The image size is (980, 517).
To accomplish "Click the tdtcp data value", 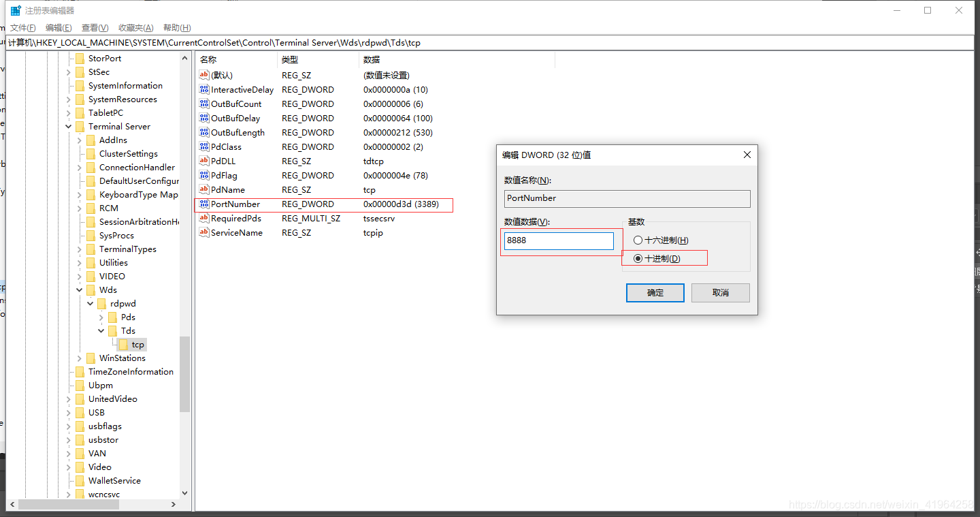I will [374, 161].
